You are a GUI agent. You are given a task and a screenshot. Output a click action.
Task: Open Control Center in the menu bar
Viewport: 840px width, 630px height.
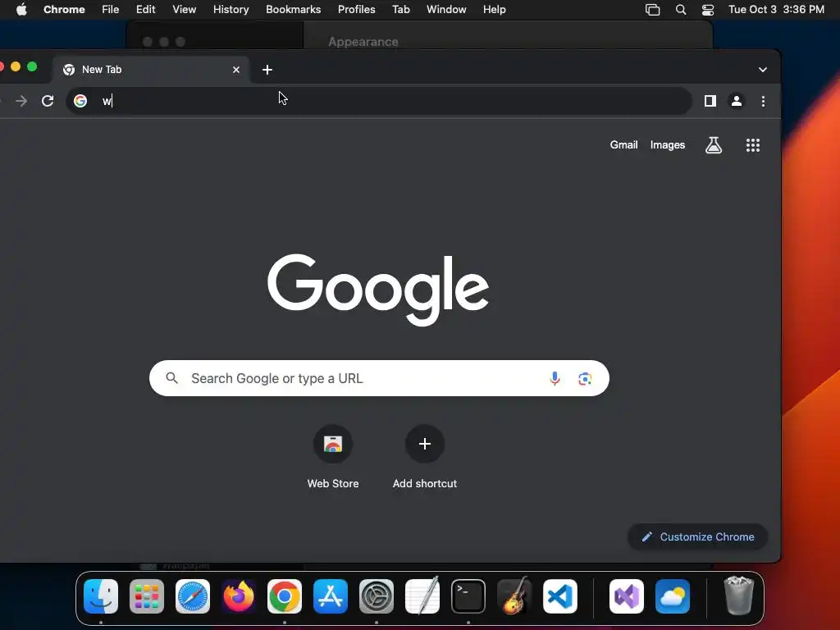click(708, 10)
